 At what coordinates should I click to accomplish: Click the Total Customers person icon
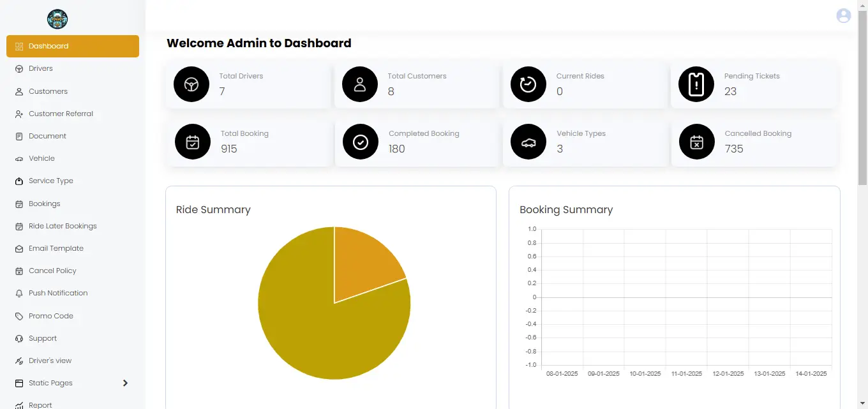click(x=360, y=84)
